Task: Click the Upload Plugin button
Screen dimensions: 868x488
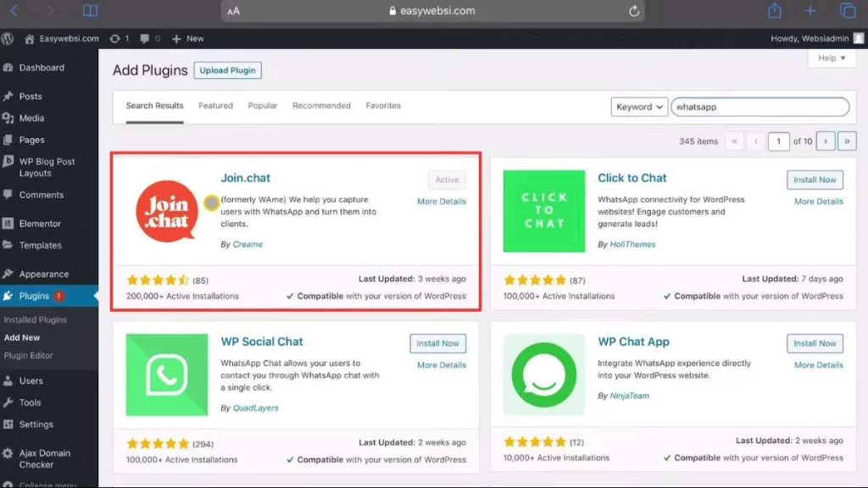Action: tap(227, 70)
